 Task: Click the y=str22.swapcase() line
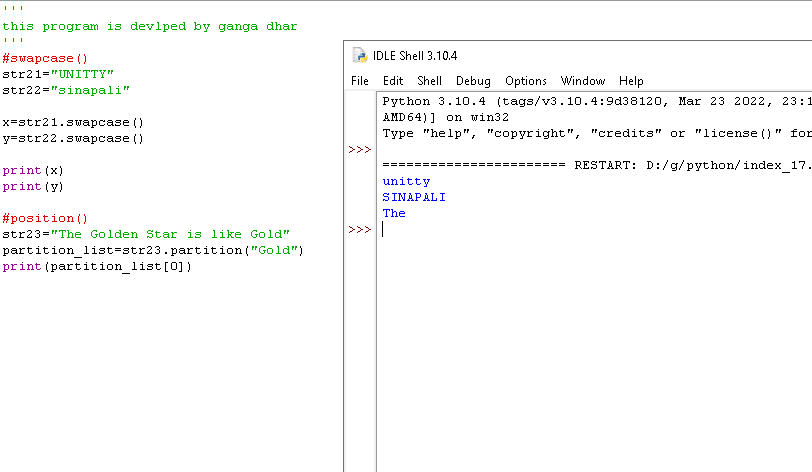pyautogui.click(x=73, y=138)
